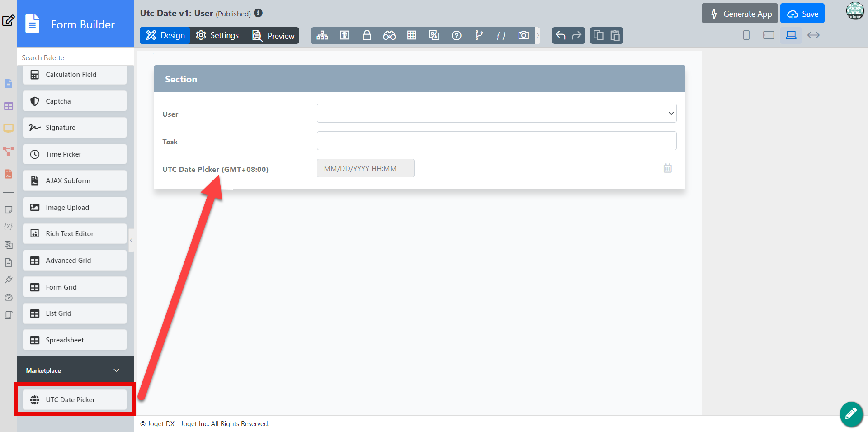The height and width of the screenshot is (432, 868).
Task: Open the userview builder monitor icon in sidebar
Action: 9,129
